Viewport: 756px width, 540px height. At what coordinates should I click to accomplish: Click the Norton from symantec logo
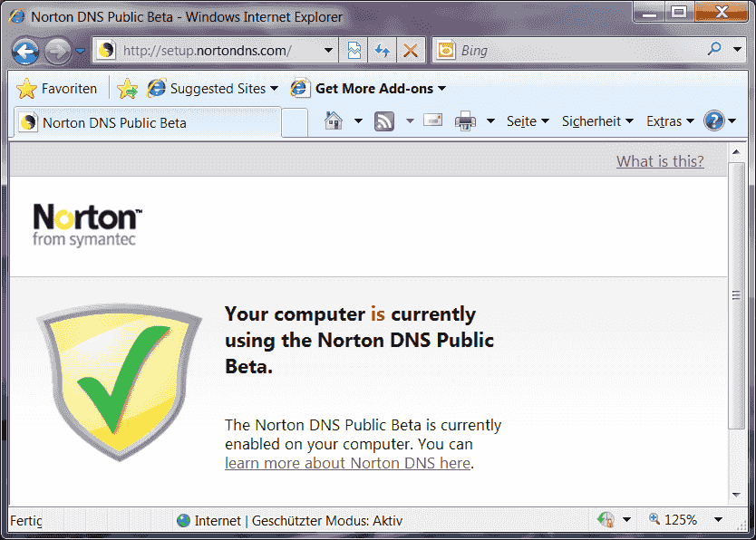coord(87,225)
